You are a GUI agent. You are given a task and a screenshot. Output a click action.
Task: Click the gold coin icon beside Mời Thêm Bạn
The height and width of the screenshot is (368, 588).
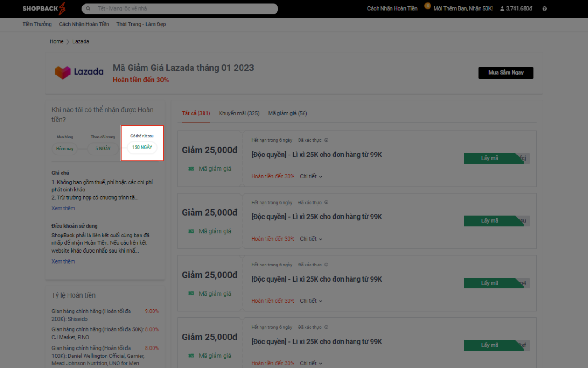pos(428,6)
